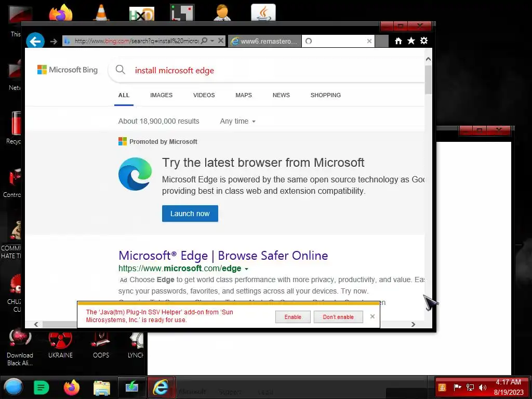Open favorites with the star icon
The width and height of the screenshot is (532, 399).
411,41
